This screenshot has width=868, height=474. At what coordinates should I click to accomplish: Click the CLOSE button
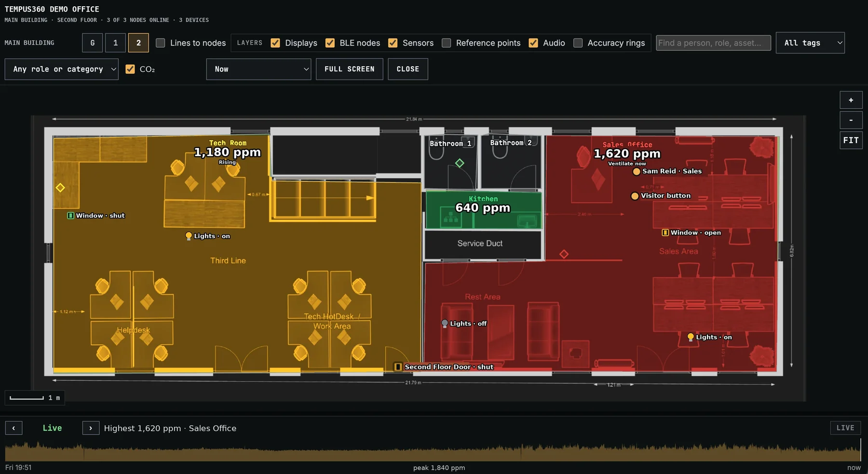click(408, 69)
